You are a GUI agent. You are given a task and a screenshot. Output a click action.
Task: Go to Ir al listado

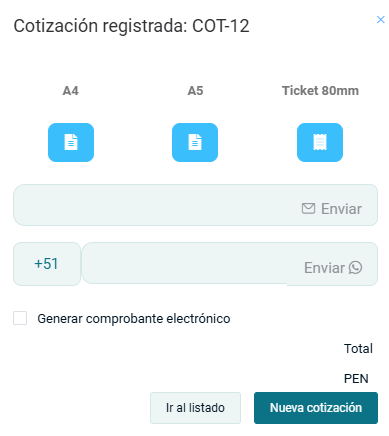[195, 408]
